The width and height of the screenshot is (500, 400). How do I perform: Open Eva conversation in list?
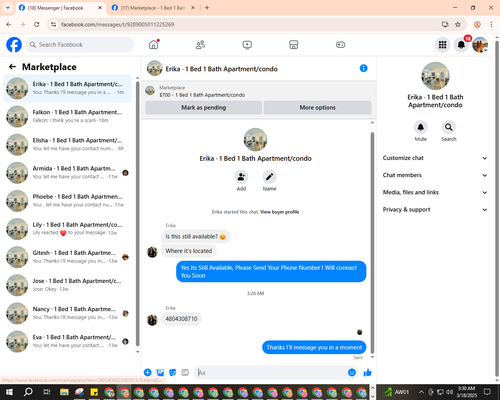(67, 341)
